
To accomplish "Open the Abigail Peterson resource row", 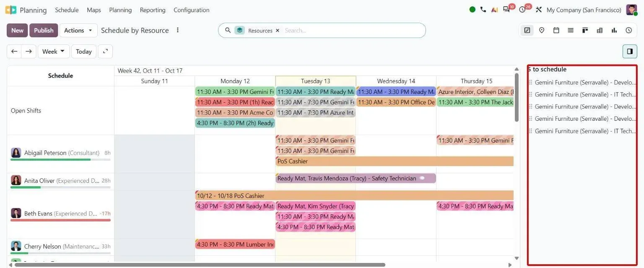I will click(x=61, y=154).
